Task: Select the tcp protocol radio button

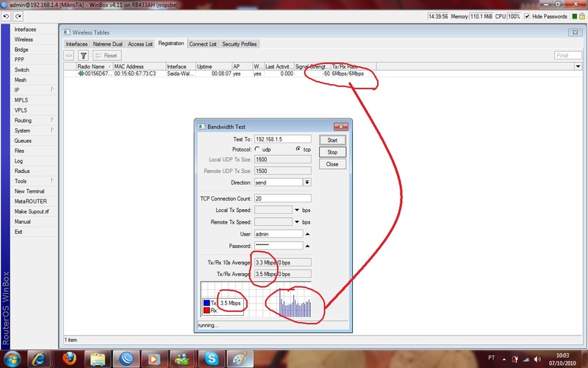Action: point(298,149)
